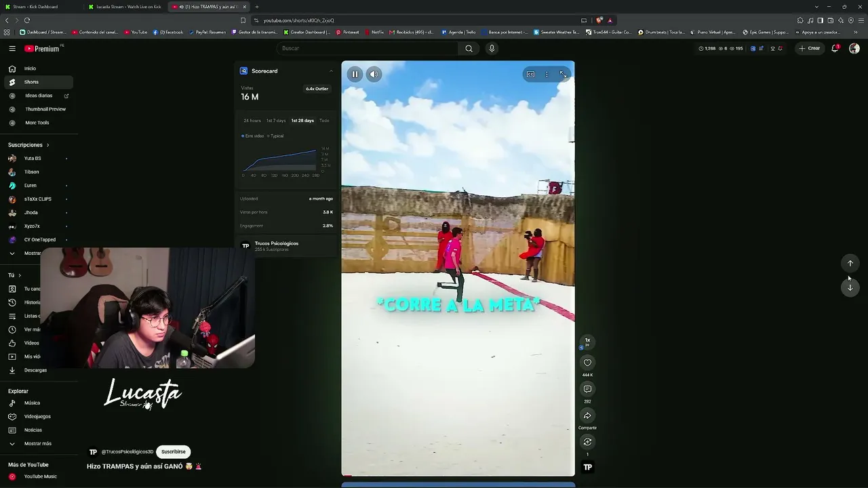
Task: Select the Todo tab in Scorecard
Action: 324,121
